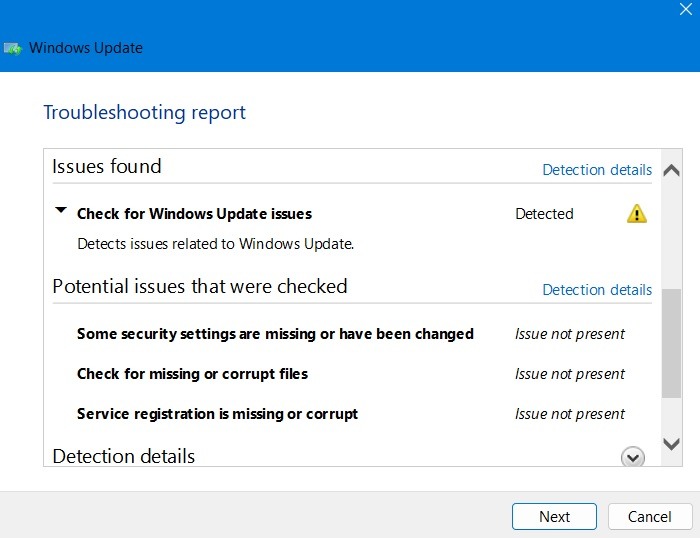Select 'Service registration is missing or corrupt'
Screen dimensions: 700x538
point(217,414)
